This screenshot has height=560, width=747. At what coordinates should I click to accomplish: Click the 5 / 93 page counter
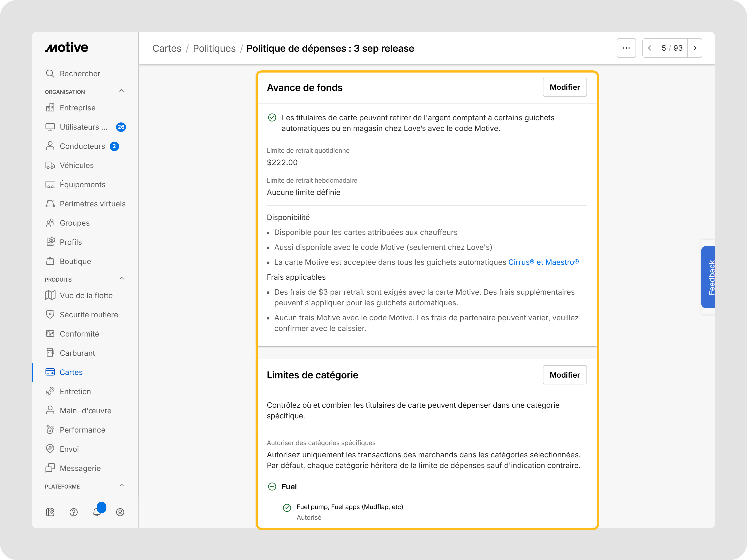[672, 48]
